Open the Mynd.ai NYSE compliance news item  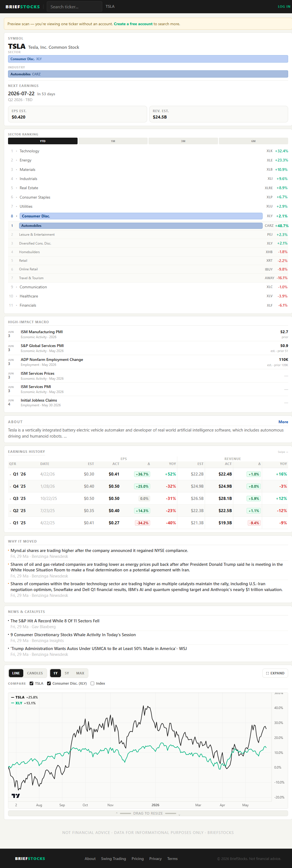pyautogui.click(x=99, y=551)
